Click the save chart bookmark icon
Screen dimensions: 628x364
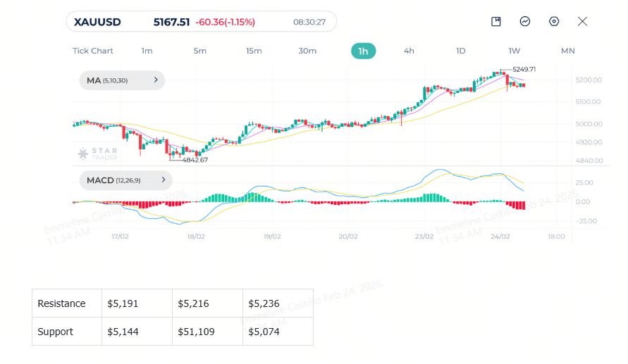(x=495, y=22)
